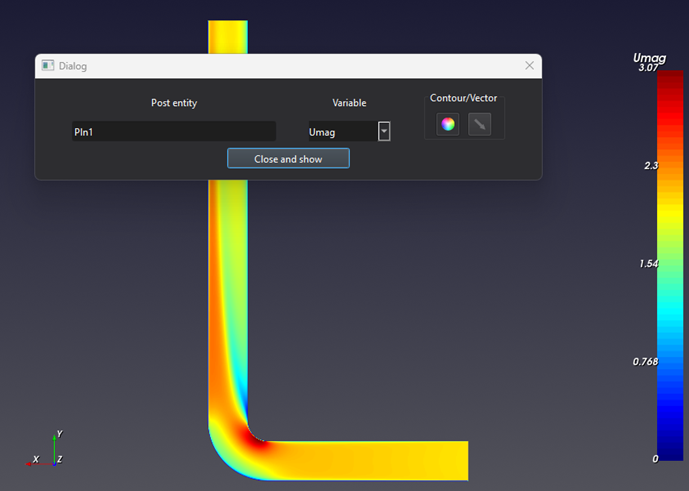
Task: Click the Post entity field containing Pln1
Action: click(173, 131)
